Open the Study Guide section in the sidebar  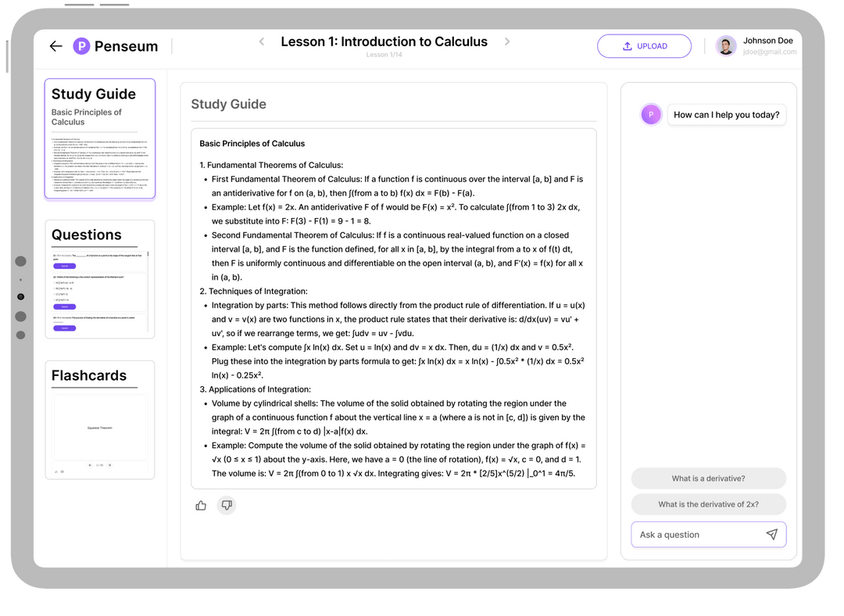pyautogui.click(x=100, y=137)
